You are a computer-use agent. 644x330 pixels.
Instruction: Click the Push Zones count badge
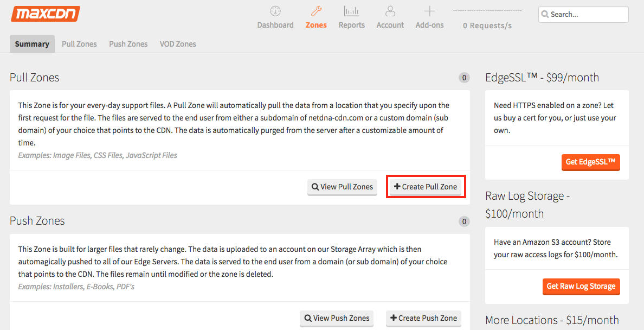coord(464,221)
